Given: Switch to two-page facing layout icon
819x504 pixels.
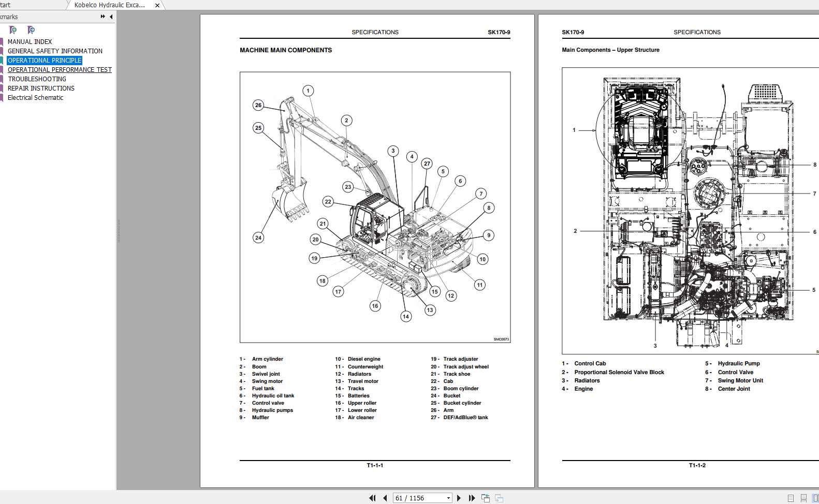Looking at the screenshot, I should tap(816, 498).
